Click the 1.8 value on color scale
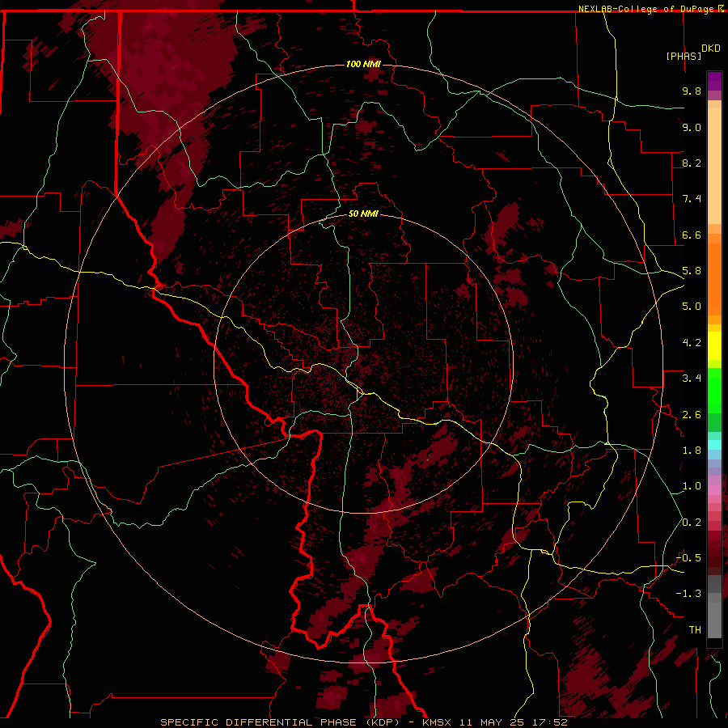Image resolution: width=728 pixels, height=728 pixels. [692, 451]
